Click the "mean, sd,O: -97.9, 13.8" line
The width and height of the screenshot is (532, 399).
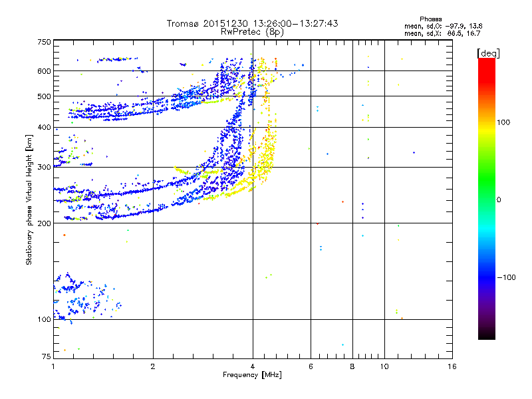pos(443,26)
